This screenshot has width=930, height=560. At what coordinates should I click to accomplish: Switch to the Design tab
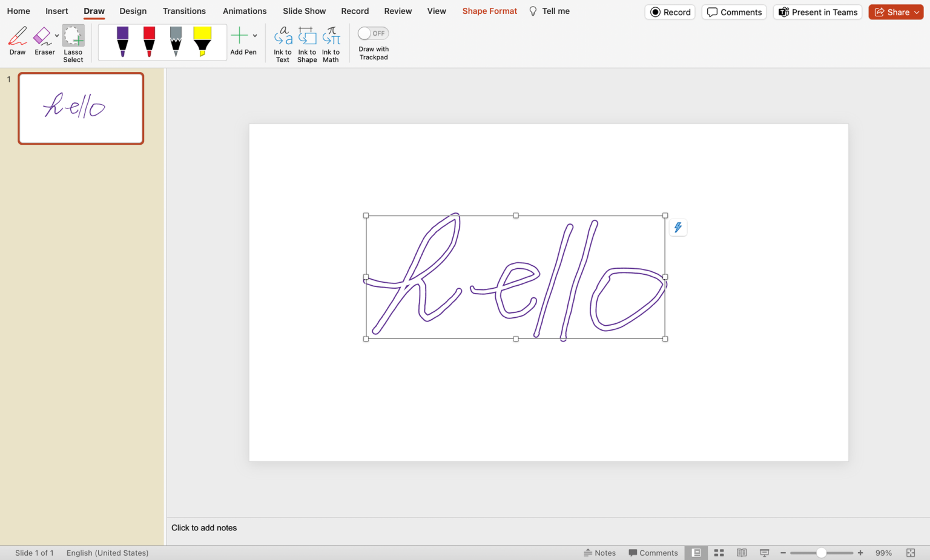(133, 11)
